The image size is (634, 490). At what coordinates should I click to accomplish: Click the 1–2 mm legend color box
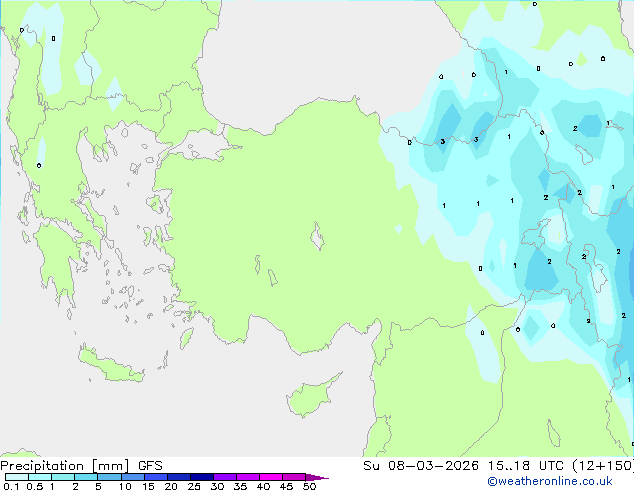(63, 477)
